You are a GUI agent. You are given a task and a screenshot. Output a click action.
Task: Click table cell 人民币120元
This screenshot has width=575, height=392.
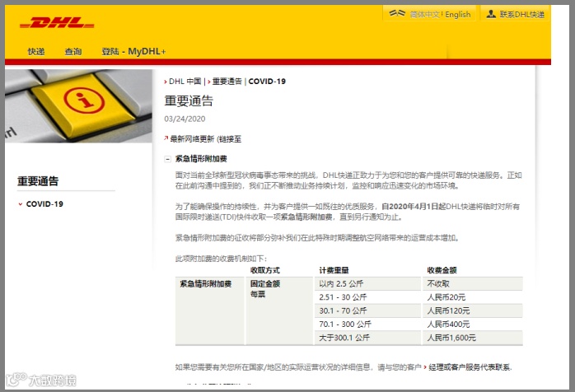point(473,311)
